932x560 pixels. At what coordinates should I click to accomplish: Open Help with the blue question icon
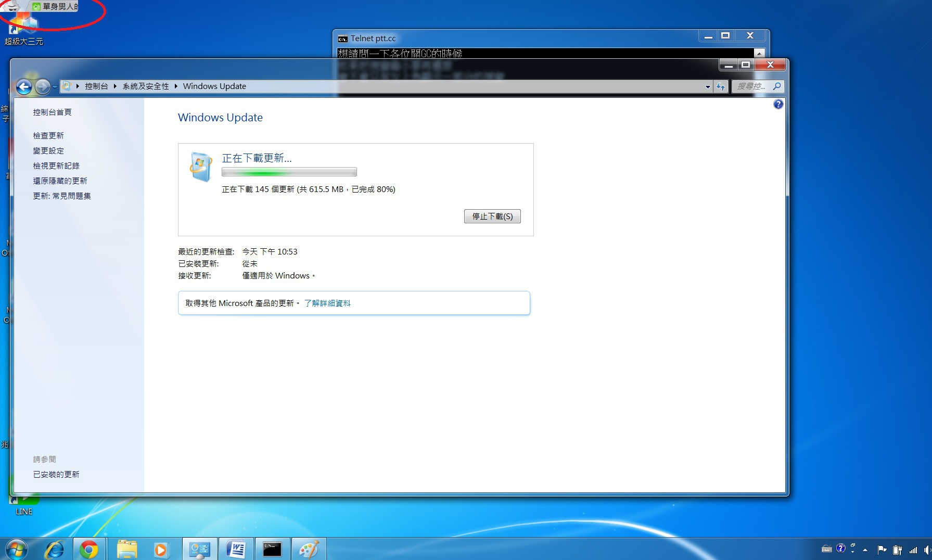[778, 104]
